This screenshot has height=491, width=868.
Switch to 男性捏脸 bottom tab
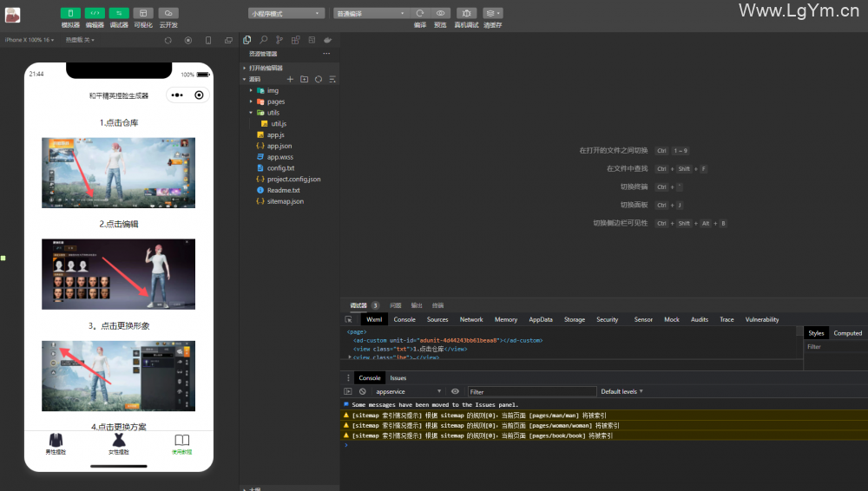(56, 444)
